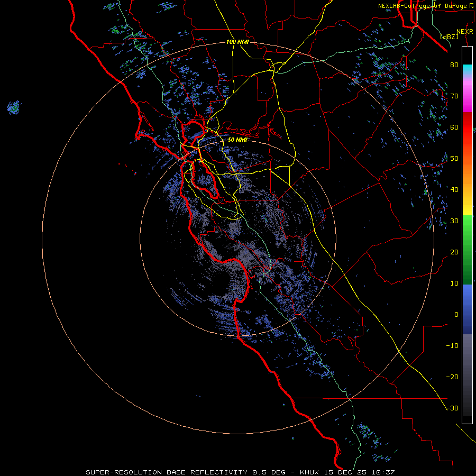Click the KMUX station identifier in caption
The width and height of the screenshot is (476, 476).
coord(311,472)
